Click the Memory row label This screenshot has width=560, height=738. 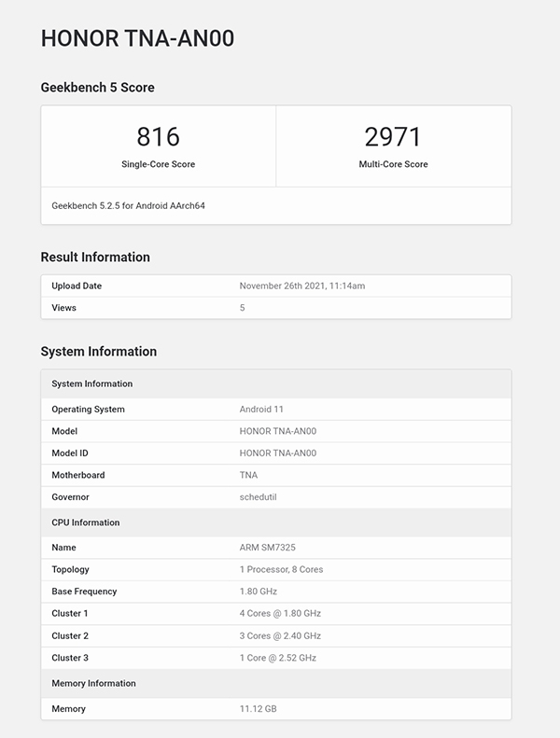click(x=69, y=709)
